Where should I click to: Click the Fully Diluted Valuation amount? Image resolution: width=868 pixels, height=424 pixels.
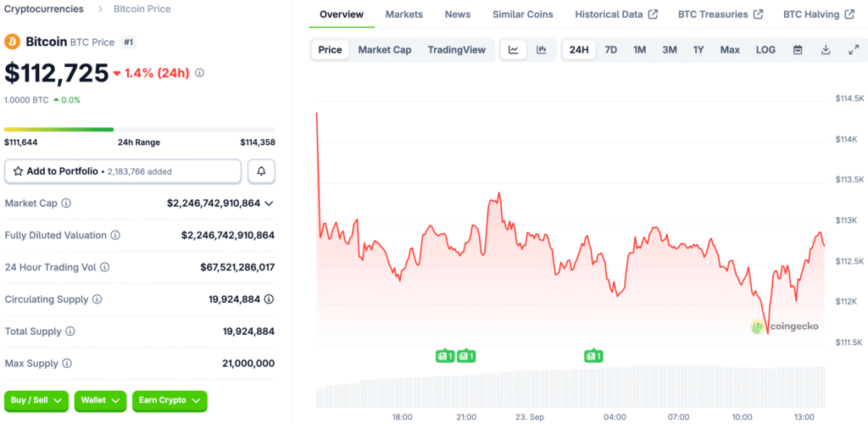[x=228, y=235]
